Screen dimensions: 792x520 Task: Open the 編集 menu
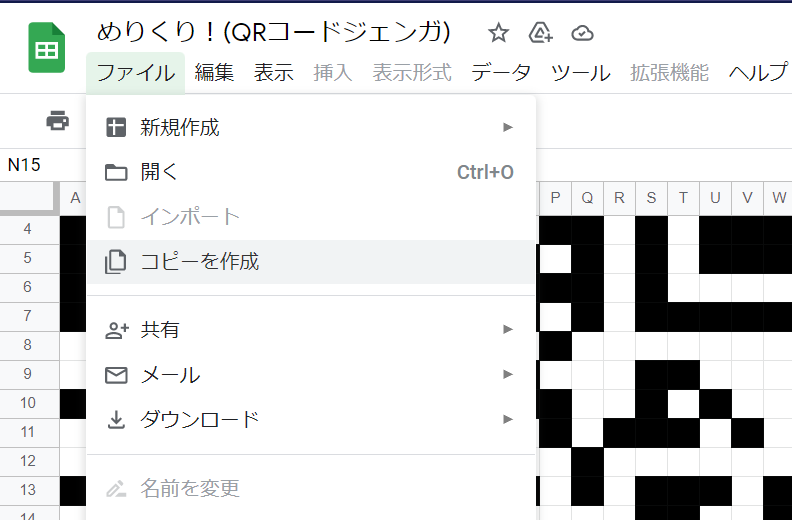point(214,73)
